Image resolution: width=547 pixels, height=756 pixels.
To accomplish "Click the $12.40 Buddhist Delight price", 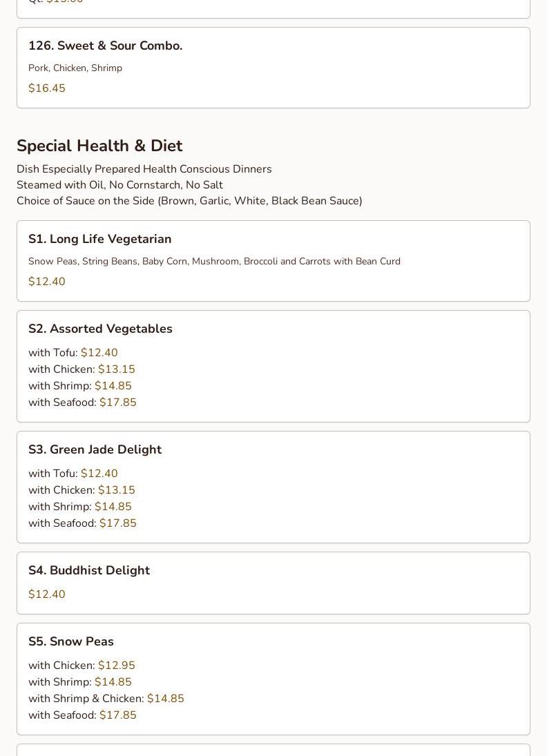I will point(47,594).
